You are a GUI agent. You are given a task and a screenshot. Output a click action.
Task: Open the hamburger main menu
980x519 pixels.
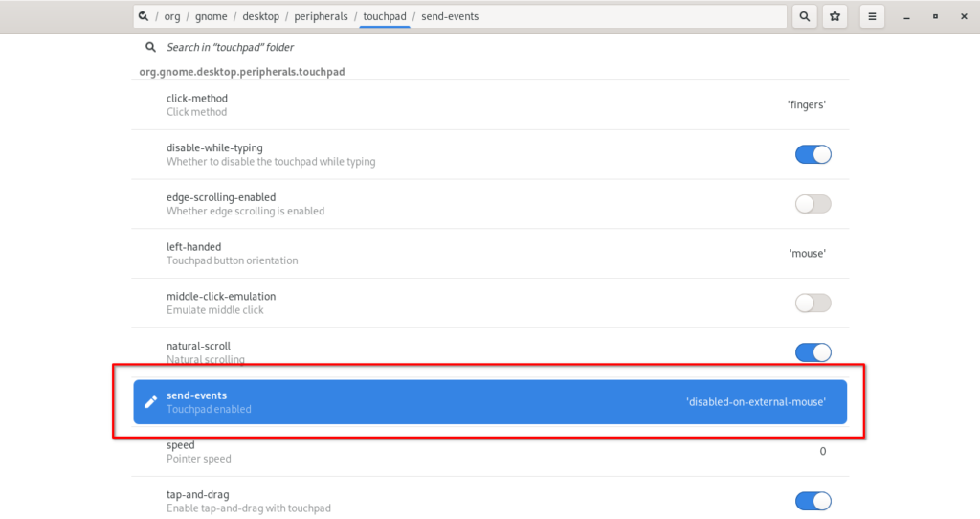click(x=871, y=16)
